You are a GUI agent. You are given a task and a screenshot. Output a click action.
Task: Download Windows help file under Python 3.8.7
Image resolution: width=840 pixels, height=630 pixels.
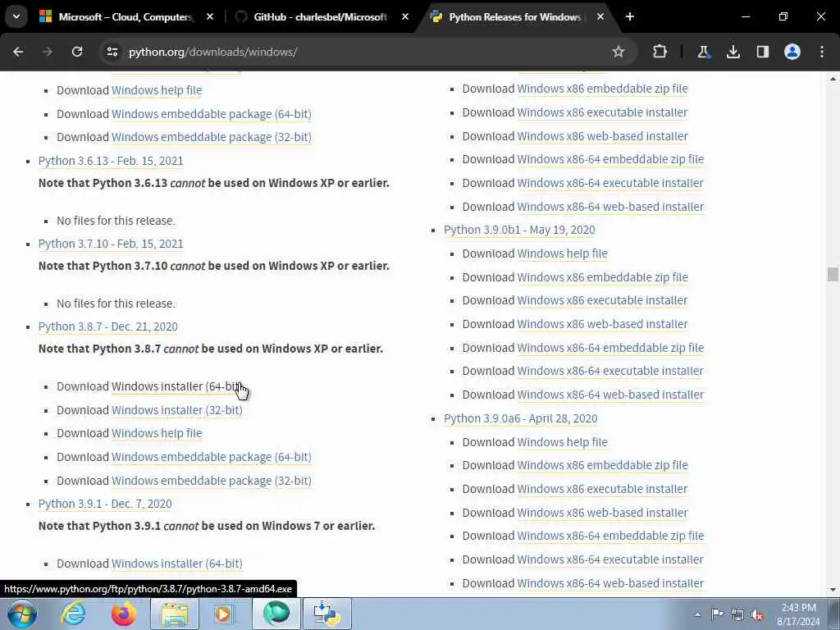pyautogui.click(x=157, y=433)
